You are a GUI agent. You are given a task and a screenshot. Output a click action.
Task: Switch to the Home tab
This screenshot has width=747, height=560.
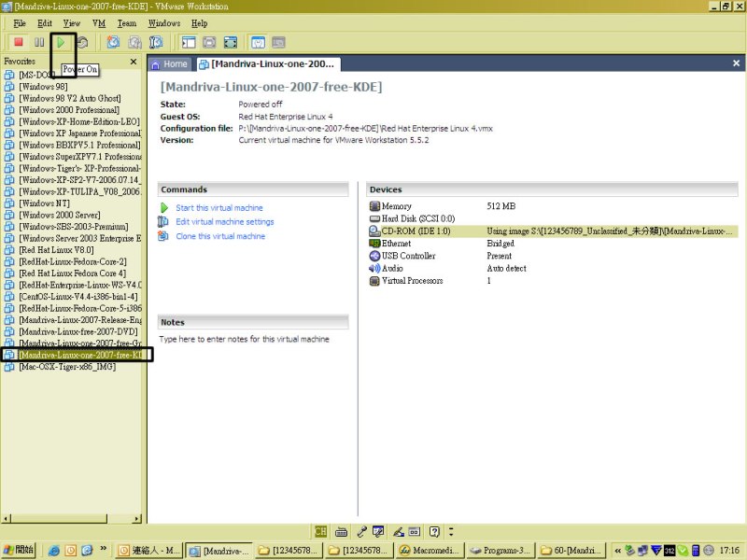[x=170, y=63]
